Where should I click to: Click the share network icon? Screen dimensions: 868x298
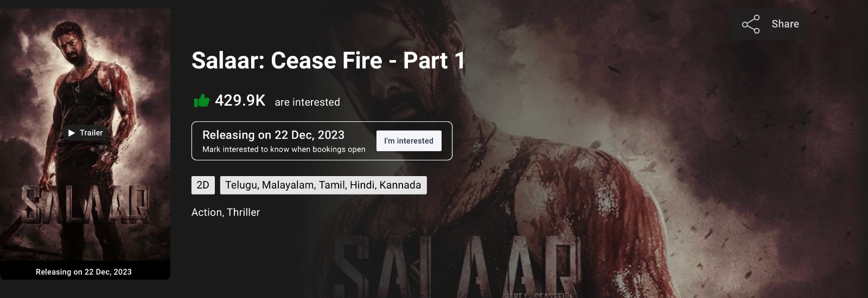point(751,24)
